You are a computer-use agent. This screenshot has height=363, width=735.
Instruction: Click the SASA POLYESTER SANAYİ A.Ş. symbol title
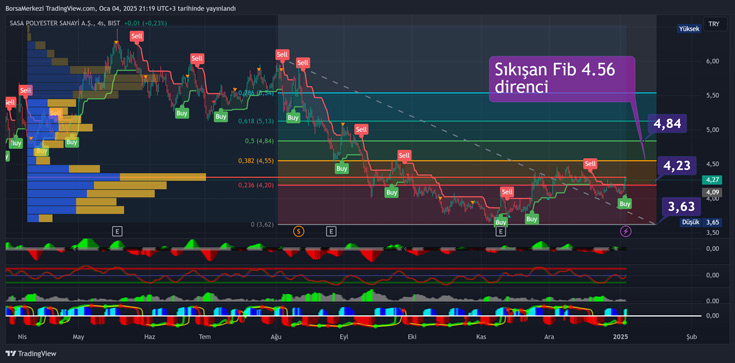(53, 23)
